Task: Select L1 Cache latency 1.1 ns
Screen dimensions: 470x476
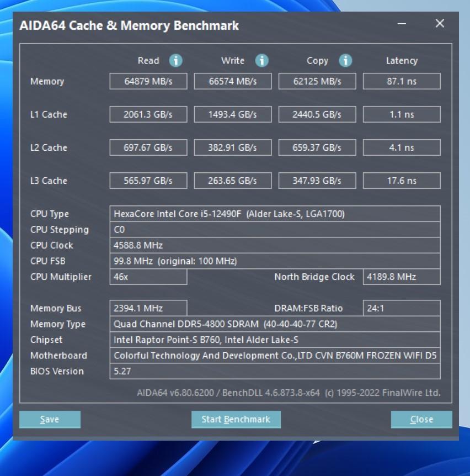Action: tap(402, 114)
